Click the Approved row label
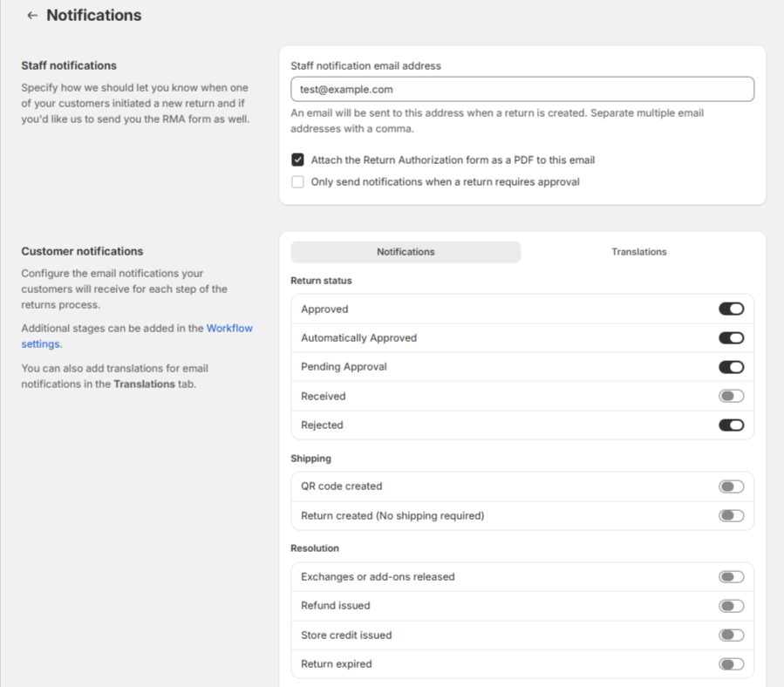The image size is (784, 687). 324,309
